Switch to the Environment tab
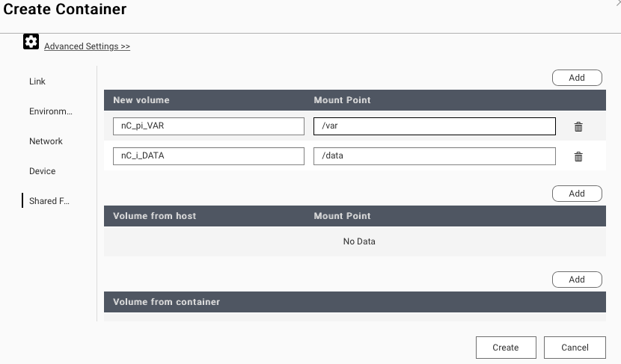The width and height of the screenshot is (621, 364). (51, 111)
